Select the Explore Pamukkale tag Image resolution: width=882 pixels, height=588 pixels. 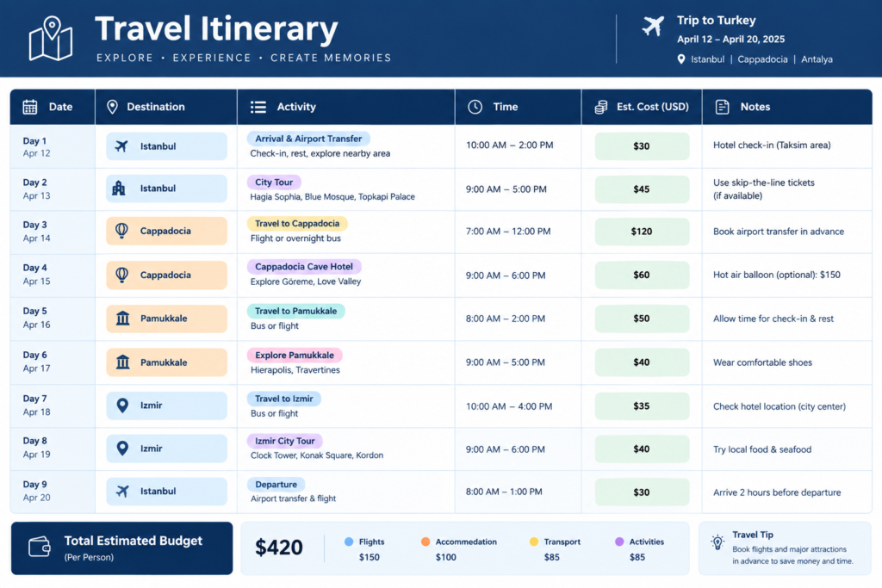point(295,356)
